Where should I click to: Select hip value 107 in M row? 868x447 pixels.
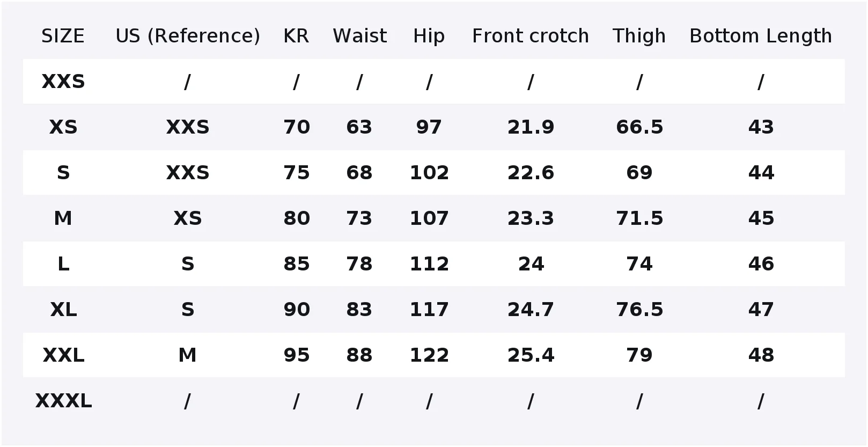pos(429,218)
